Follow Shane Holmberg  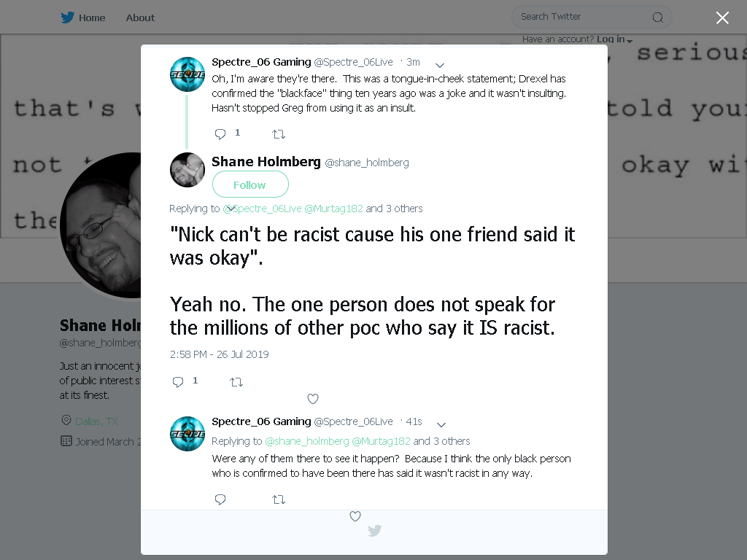click(x=250, y=184)
